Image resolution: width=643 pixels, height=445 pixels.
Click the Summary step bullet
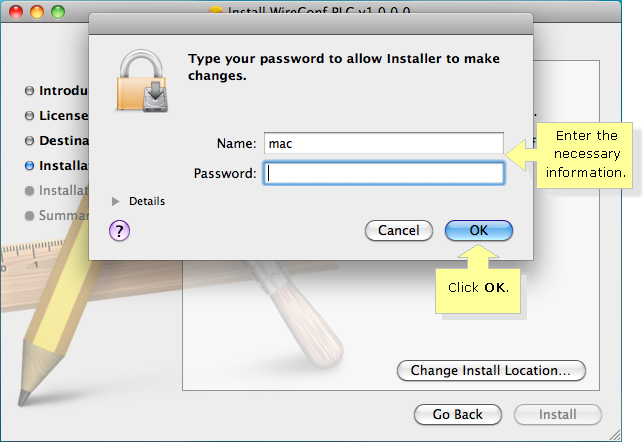(29, 216)
